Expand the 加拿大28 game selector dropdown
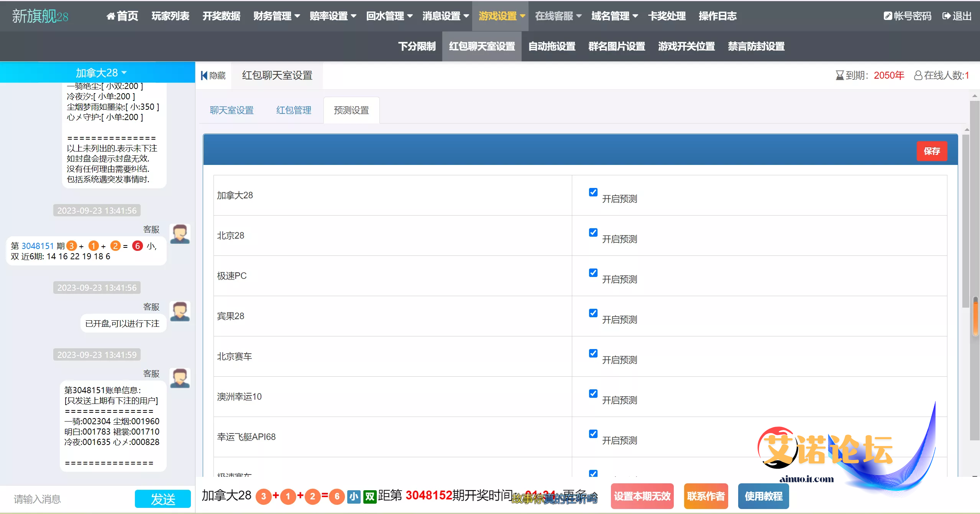This screenshot has height=514, width=980. [101, 72]
